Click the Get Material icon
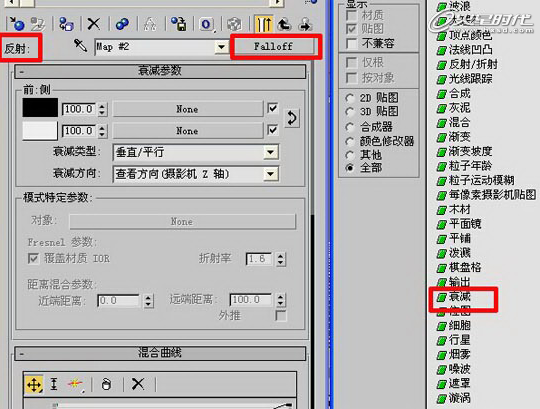 click(16, 23)
